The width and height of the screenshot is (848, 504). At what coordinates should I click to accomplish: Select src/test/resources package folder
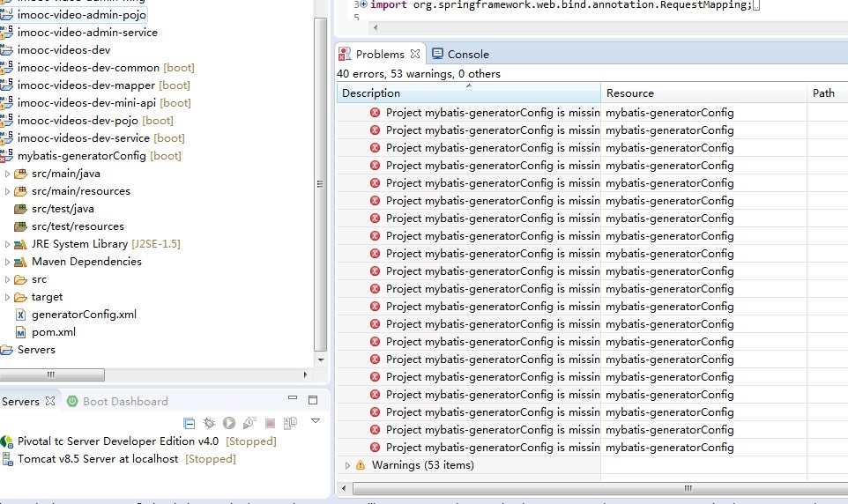(x=78, y=226)
